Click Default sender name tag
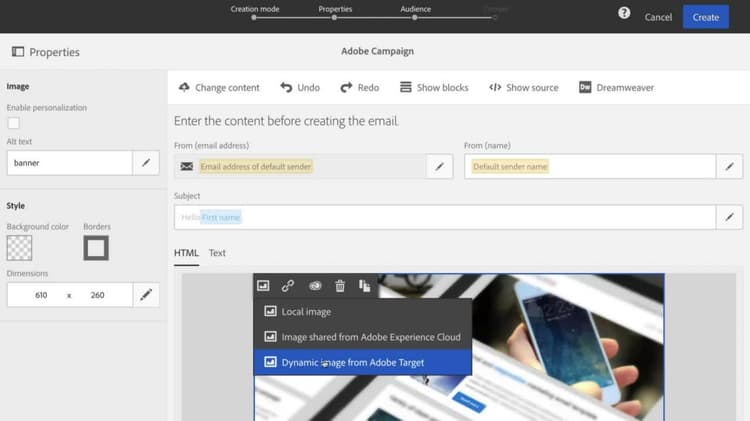Image resolution: width=750 pixels, height=421 pixels. 510,166
